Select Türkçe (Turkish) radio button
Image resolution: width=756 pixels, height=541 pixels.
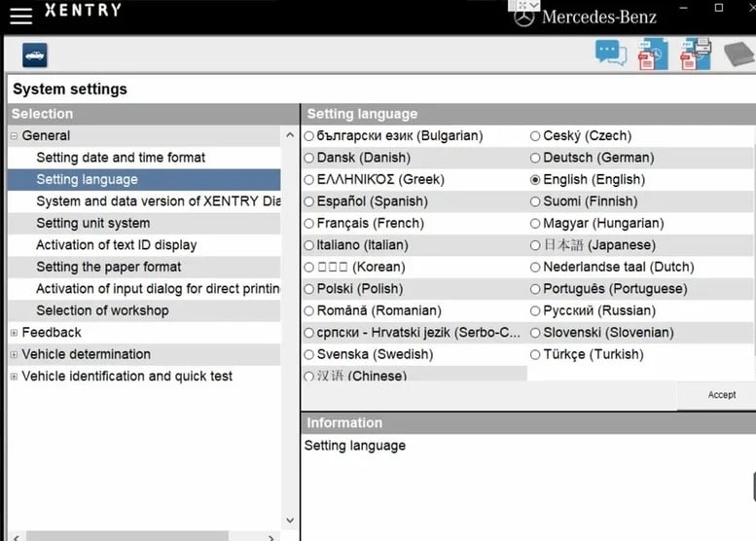click(x=535, y=354)
